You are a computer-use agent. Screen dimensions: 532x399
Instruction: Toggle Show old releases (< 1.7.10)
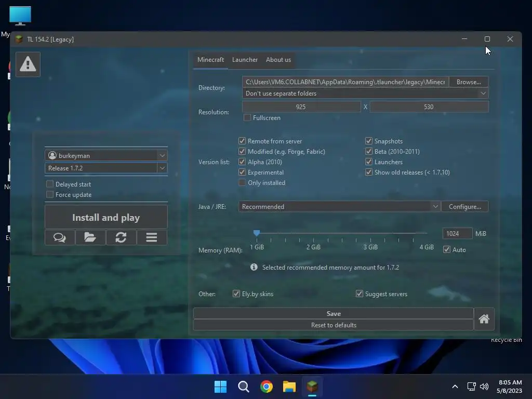coord(369,172)
